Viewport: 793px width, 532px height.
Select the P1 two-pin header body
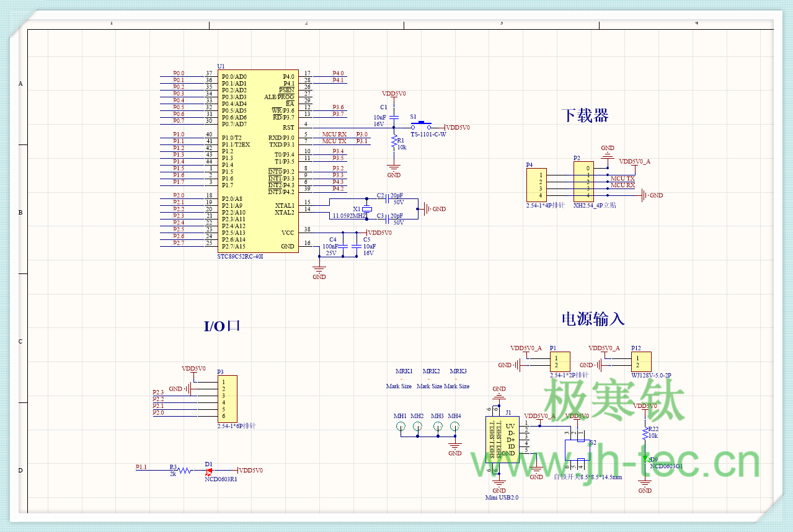click(x=560, y=361)
